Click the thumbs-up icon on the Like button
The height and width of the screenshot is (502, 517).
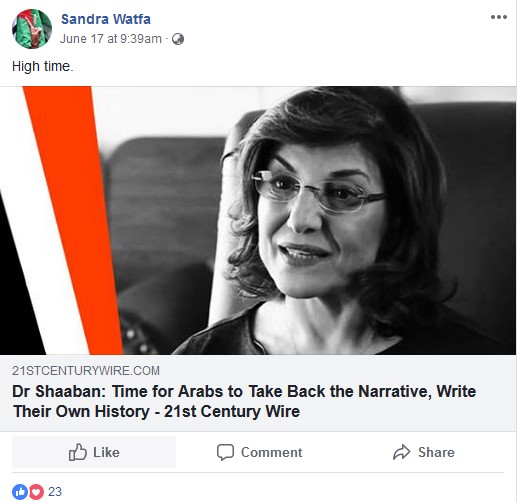coord(78,452)
